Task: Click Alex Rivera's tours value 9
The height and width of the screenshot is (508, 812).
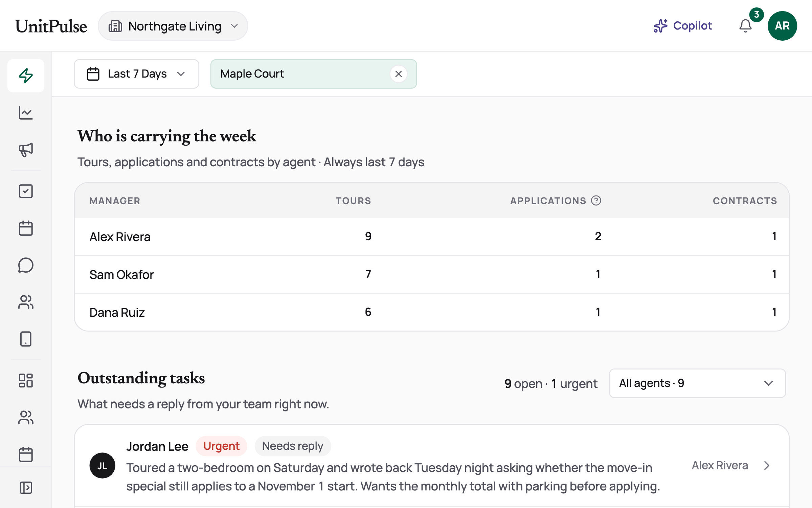Action: 368,236
